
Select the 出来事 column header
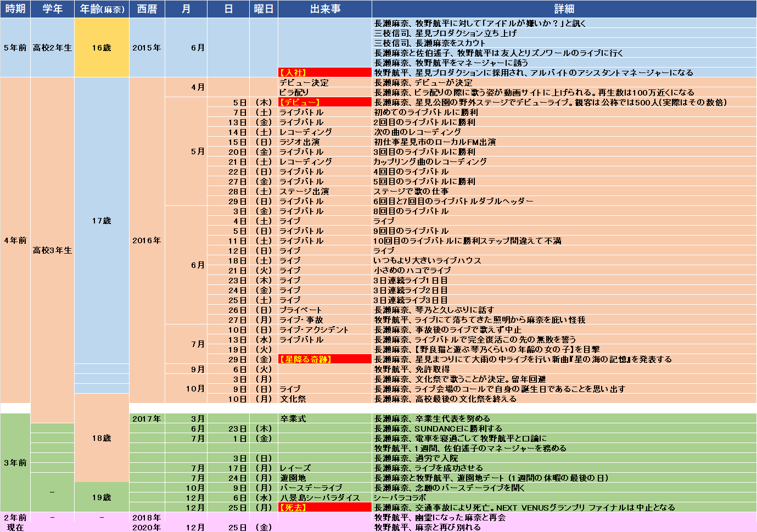coord(325,9)
